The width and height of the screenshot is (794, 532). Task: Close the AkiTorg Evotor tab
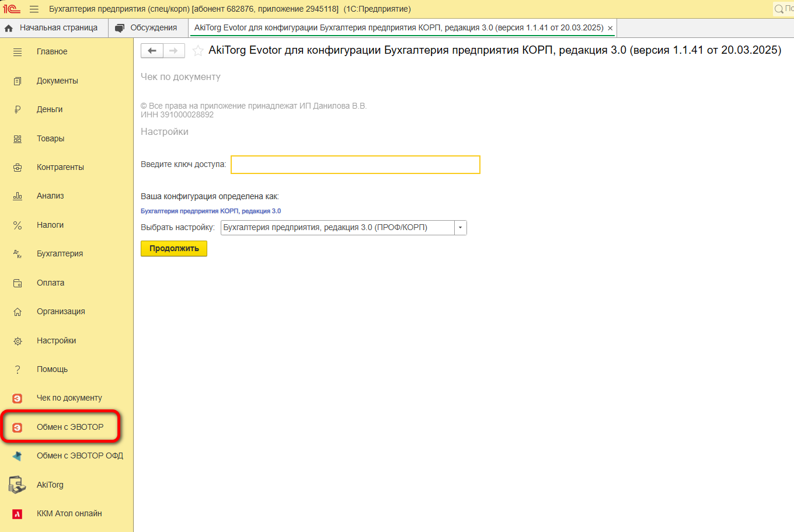pos(610,28)
